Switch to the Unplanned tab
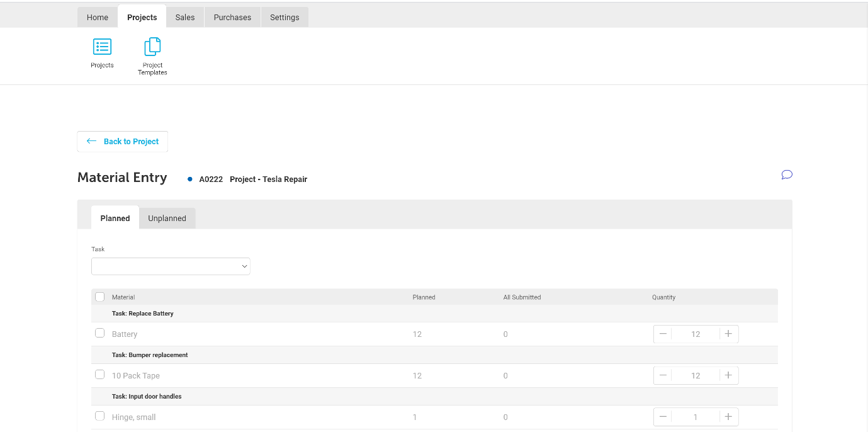Screen dimensions: 868x432 (x=167, y=219)
